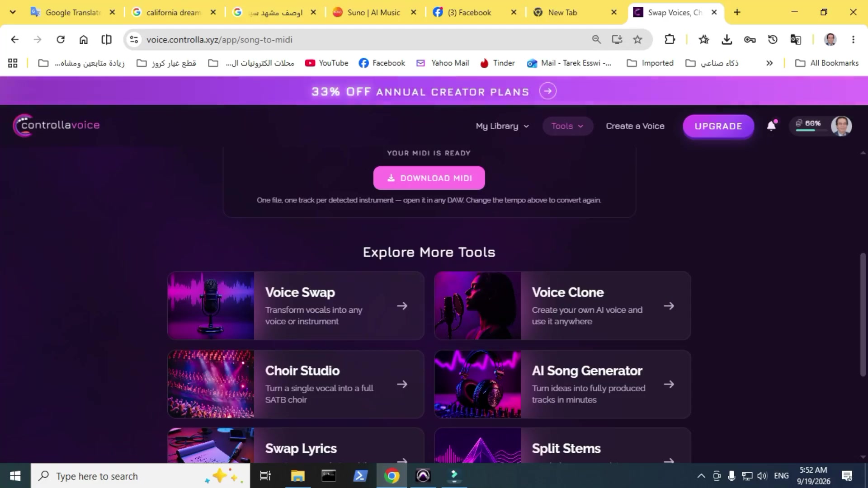868x488 pixels.
Task: Open the Create a Voice link
Action: (x=635, y=126)
